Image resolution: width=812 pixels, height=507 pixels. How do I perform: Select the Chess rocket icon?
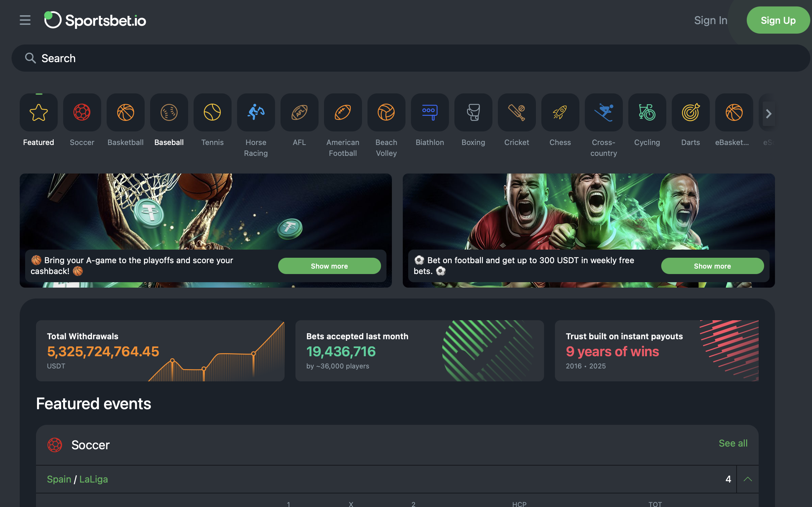click(x=560, y=112)
